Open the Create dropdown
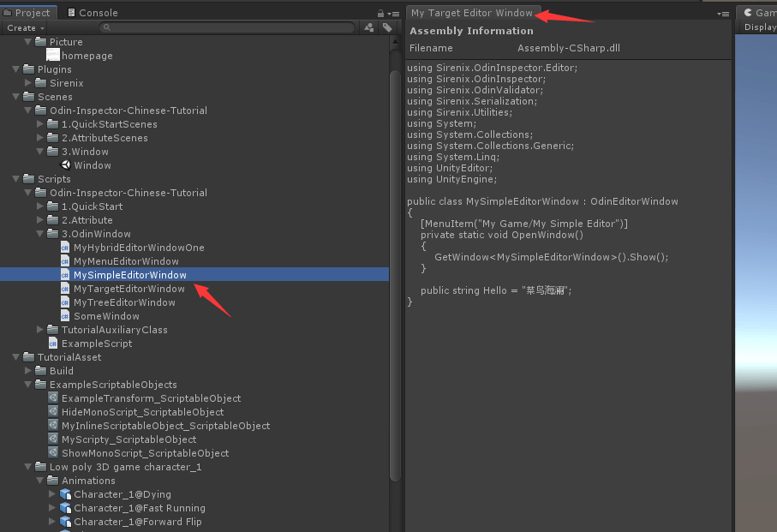The width and height of the screenshot is (777, 532). (26, 28)
